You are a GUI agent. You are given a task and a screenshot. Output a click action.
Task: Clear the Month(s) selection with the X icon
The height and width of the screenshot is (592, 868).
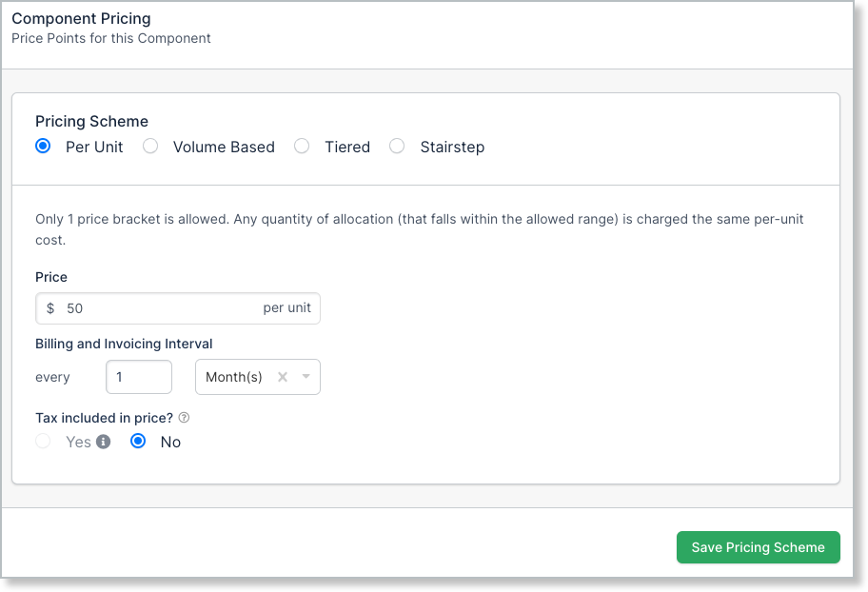(x=283, y=377)
